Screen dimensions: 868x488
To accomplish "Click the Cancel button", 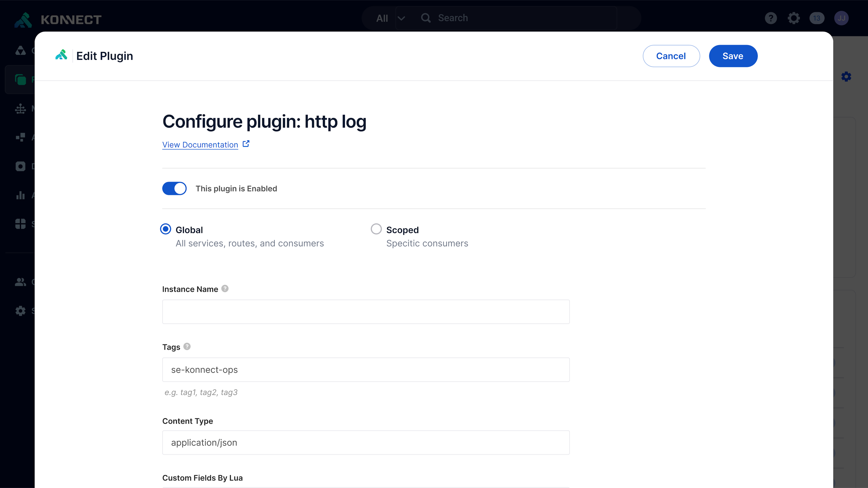I will point(671,56).
